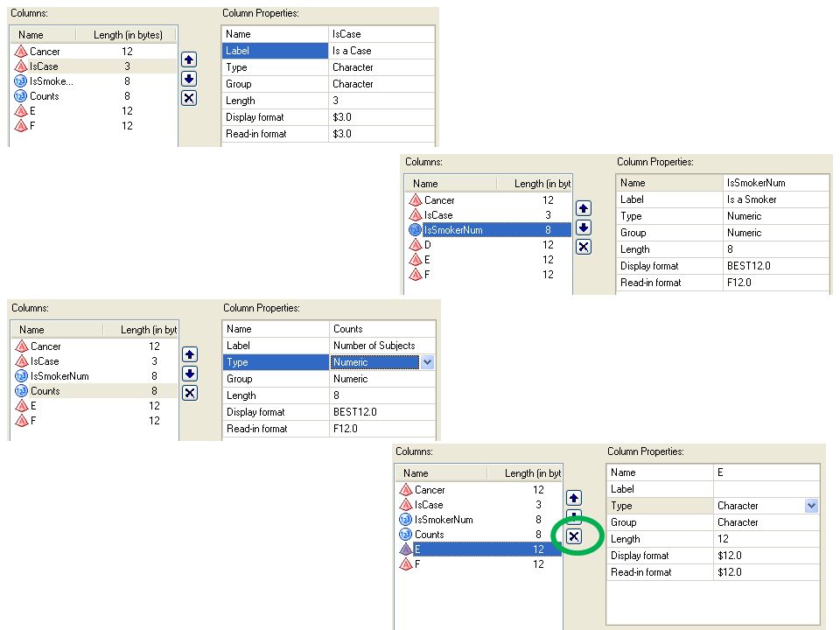
Task: Select the Cancer row in the panel with E selected
Action: coord(479,490)
